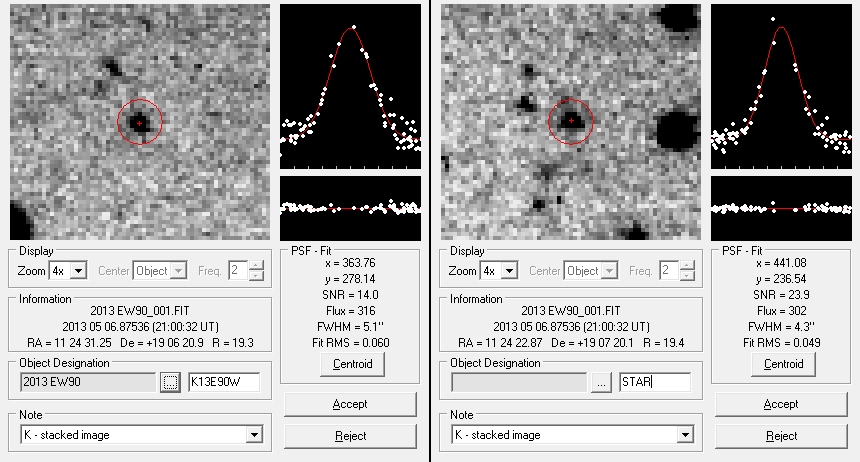Open the Zoom dropdown in the 2013 EW90 panel
860x462 pixels.
click(79, 271)
